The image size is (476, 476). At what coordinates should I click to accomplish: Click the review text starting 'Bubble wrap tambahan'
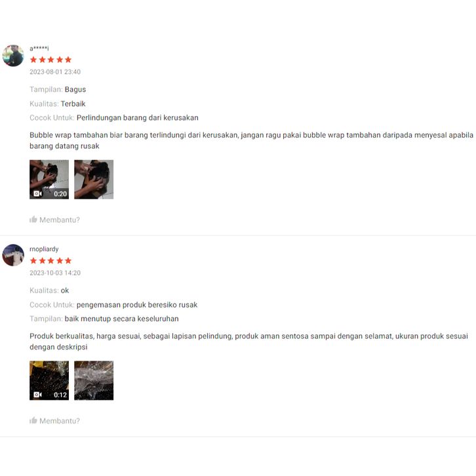251,140
